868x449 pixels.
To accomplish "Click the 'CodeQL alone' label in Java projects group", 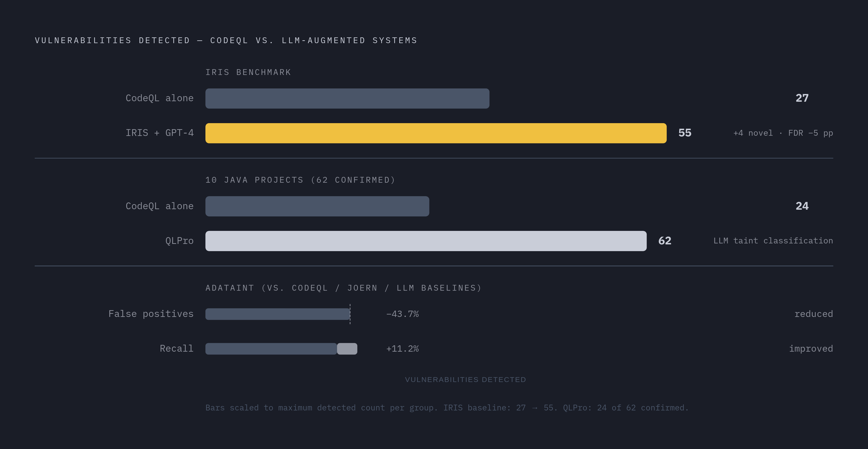I will pos(159,206).
